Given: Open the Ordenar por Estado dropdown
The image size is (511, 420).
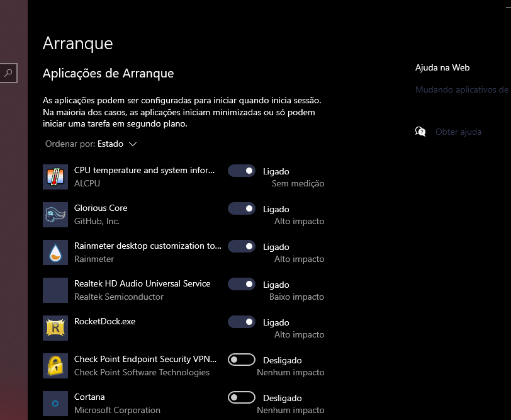Looking at the screenshot, I should click(x=117, y=144).
